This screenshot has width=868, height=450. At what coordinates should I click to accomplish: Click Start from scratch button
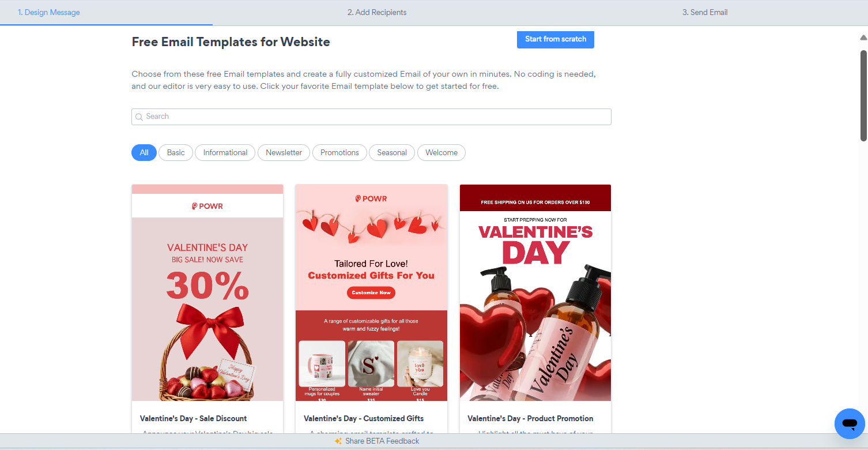(x=556, y=39)
